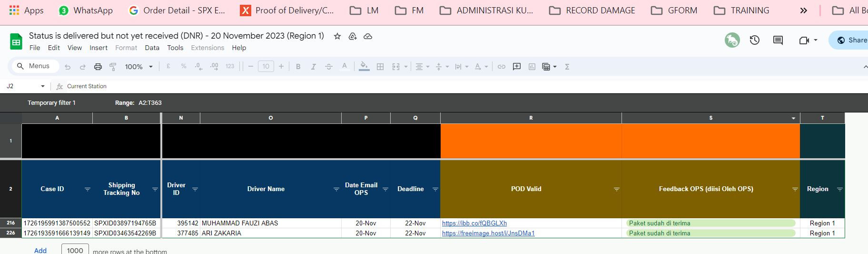
Task: Insert a comment
Action: point(517,67)
